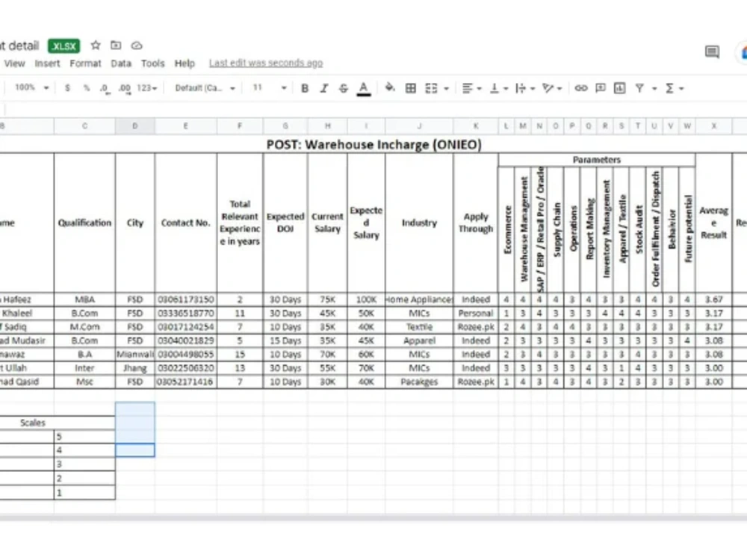The width and height of the screenshot is (747, 560).
Task: Select the Textile industry cell
Action: pyautogui.click(x=419, y=327)
